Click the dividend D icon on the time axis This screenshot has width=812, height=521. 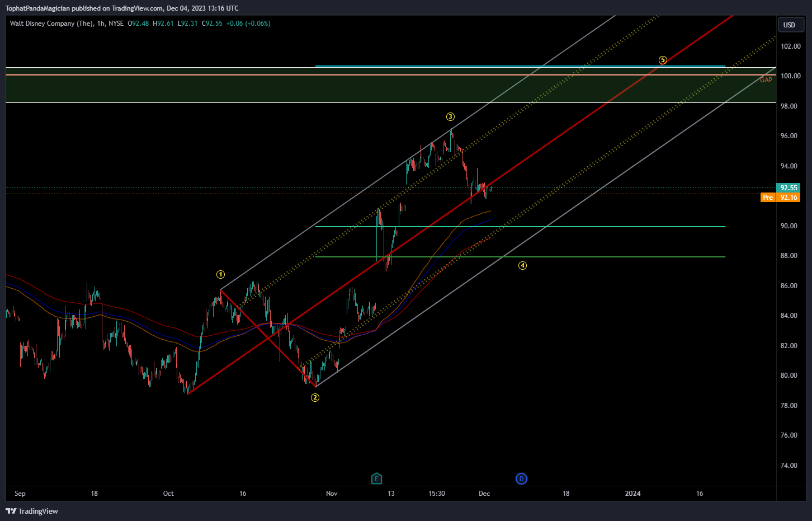[521, 478]
